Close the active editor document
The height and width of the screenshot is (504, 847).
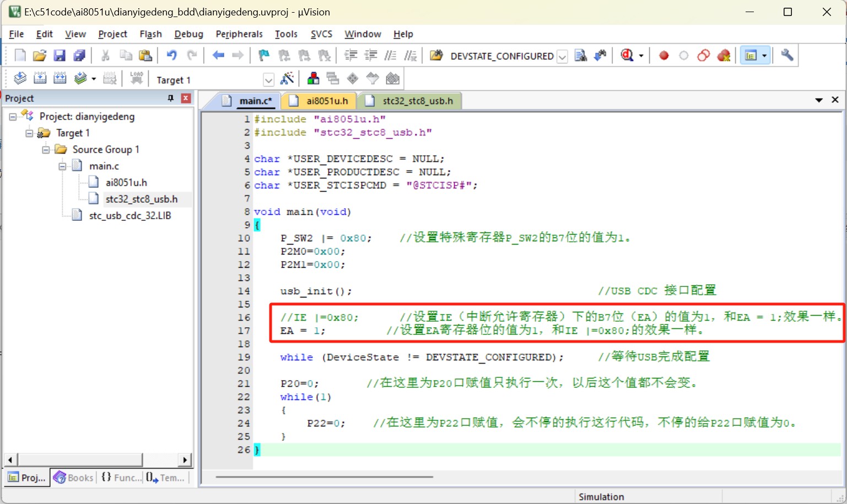[x=835, y=100]
